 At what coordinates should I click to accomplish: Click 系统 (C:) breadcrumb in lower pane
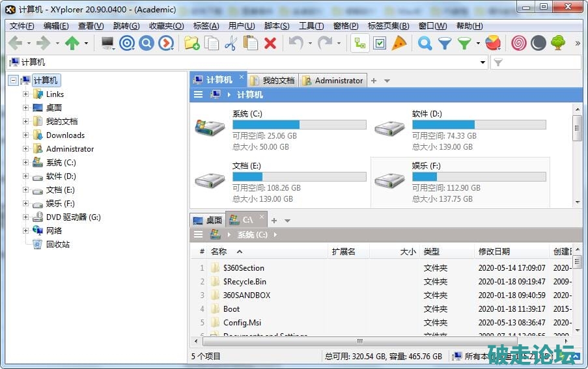click(253, 234)
